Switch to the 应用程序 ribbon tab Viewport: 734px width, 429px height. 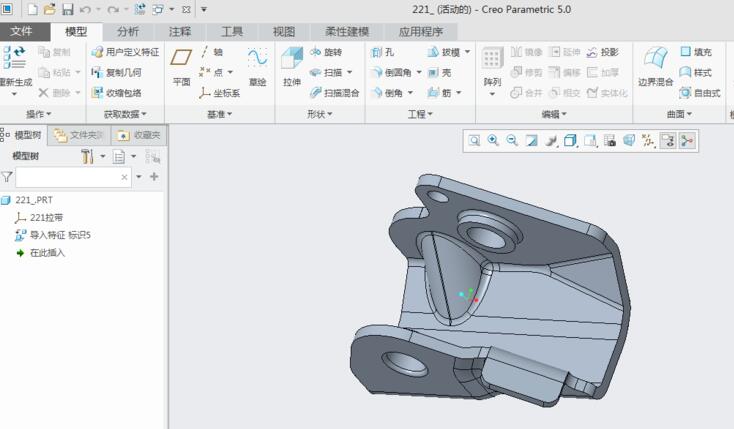(421, 31)
